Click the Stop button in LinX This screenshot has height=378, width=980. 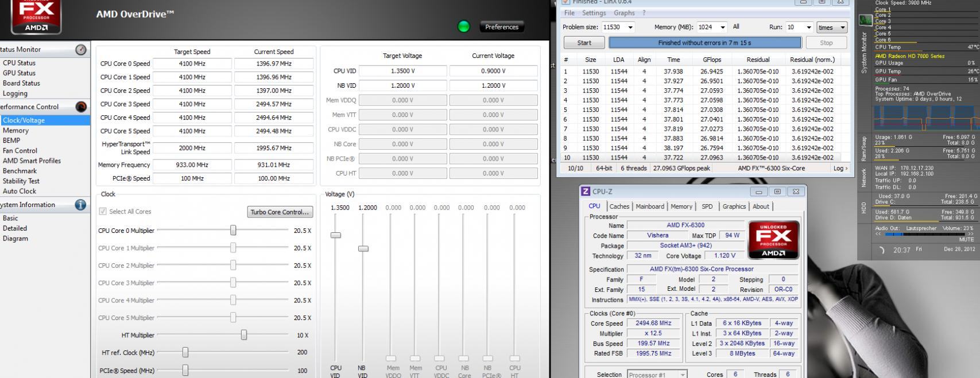point(826,42)
